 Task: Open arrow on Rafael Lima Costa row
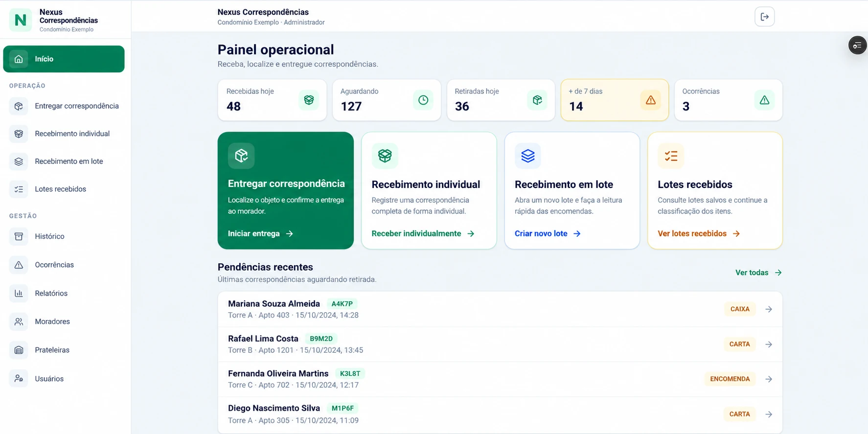point(769,344)
